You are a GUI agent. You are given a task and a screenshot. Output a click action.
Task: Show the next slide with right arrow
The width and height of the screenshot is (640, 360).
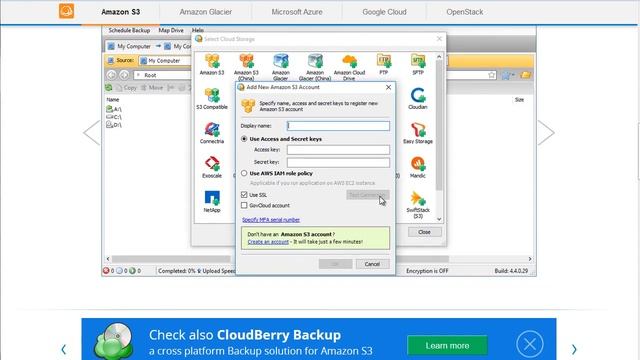coord(546,133)
